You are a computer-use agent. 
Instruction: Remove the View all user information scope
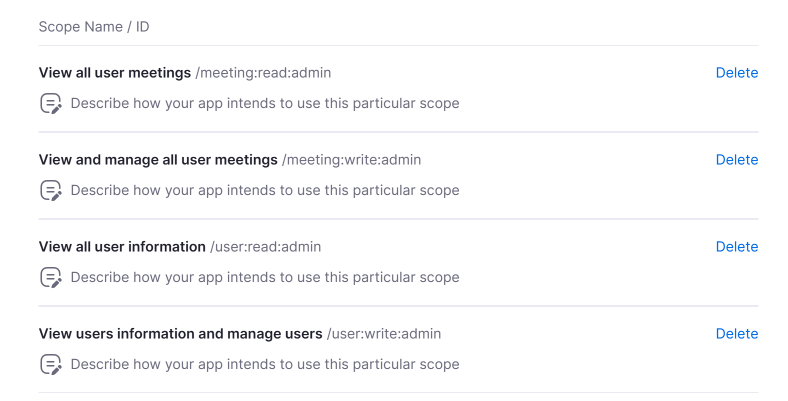[736, 247]
